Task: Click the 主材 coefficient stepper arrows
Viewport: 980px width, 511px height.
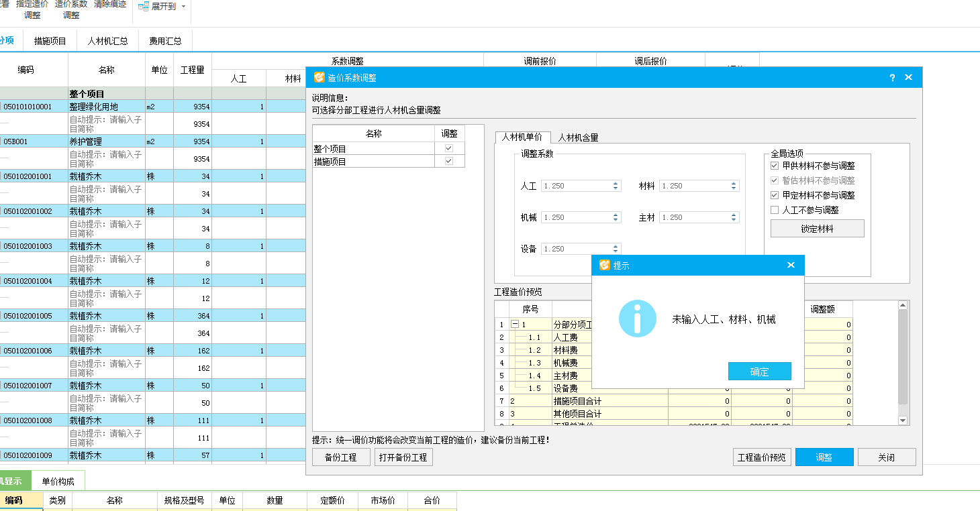Action: coord(734,217)
